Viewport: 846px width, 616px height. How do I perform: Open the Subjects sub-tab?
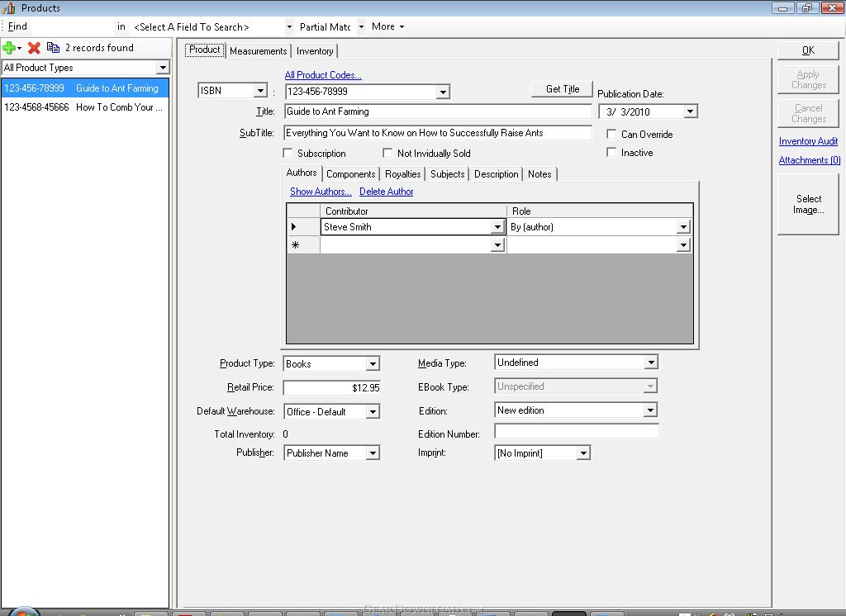click(447, 174)
